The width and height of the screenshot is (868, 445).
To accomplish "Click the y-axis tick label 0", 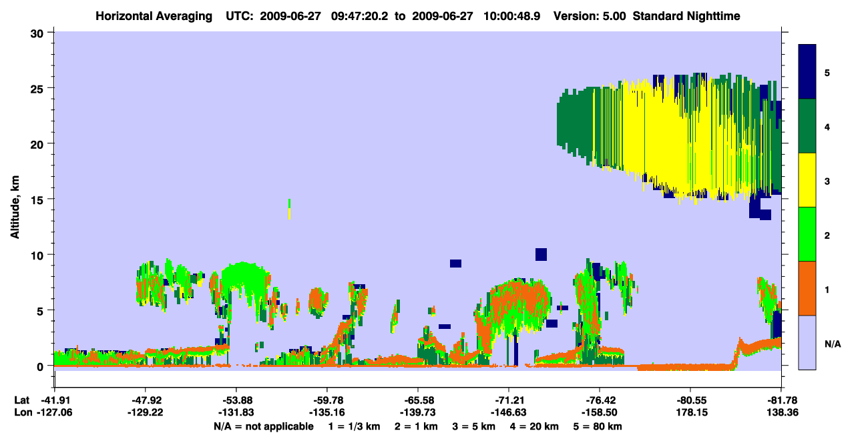I will pos(41,366).
